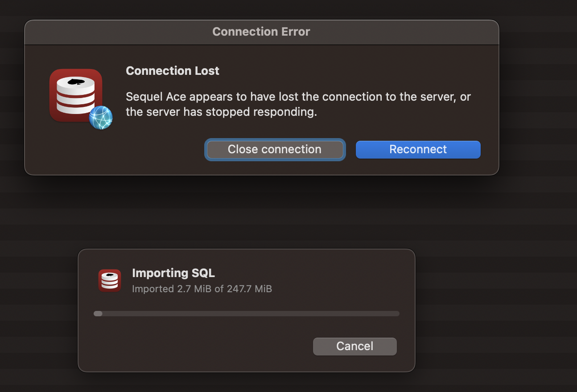Image resolution: width=577 pixels, height=392 pixels.
Task: Click the import progress bar
Action: (247, 314)
